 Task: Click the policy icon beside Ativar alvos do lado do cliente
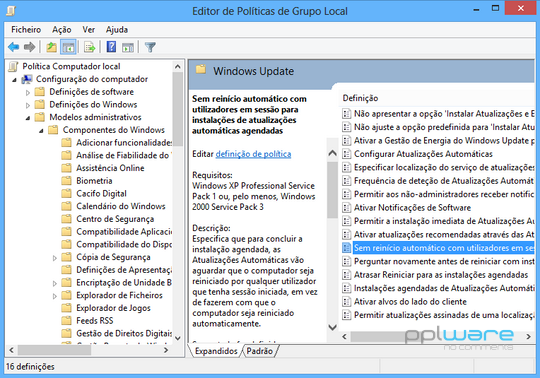[346, 302]
